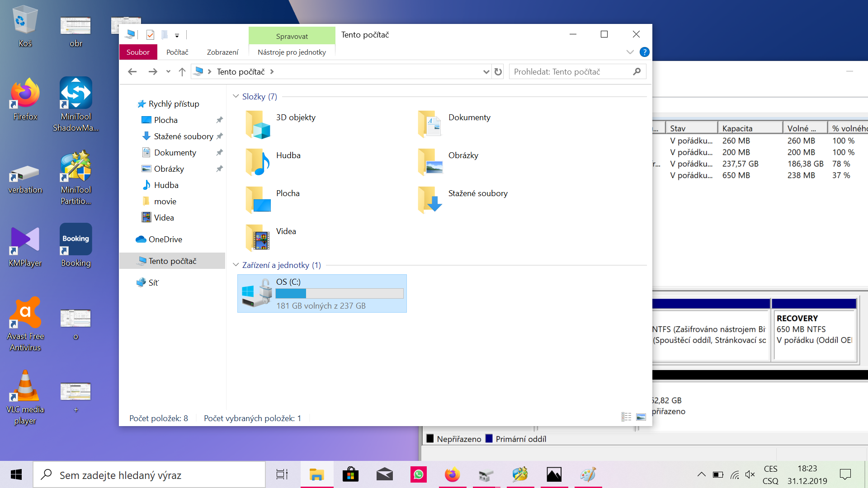The height and width of the screenshot is (488, 868).
Task: Click the refresh button in address bar
Action: 498,72
